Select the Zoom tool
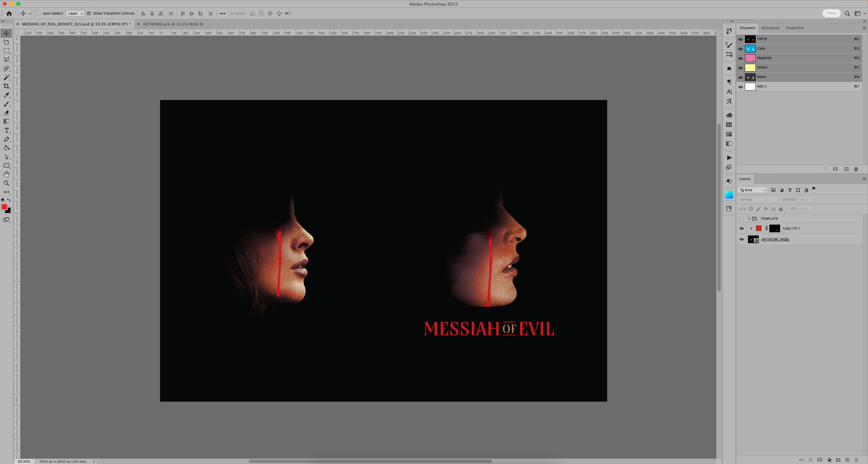 point(6,183)
